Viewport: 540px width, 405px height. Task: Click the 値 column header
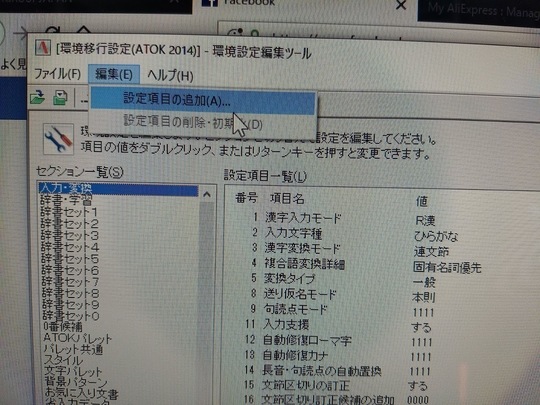point(422,201)
